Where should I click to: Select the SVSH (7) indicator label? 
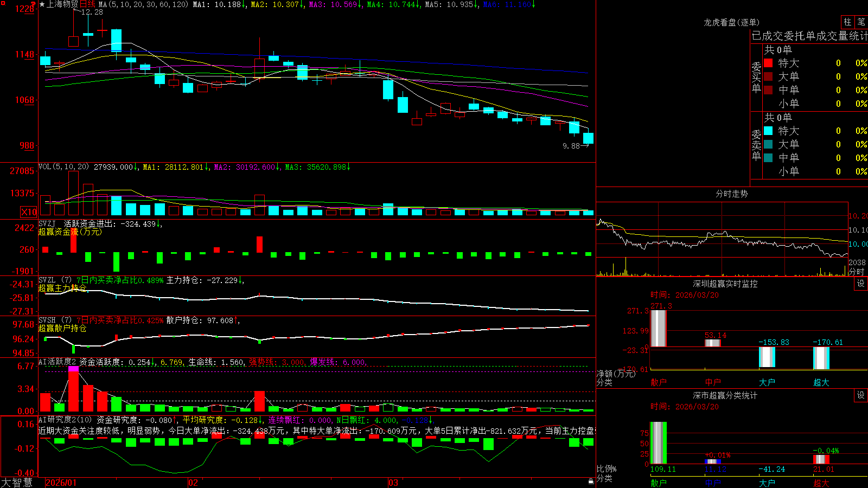(55, 320)
